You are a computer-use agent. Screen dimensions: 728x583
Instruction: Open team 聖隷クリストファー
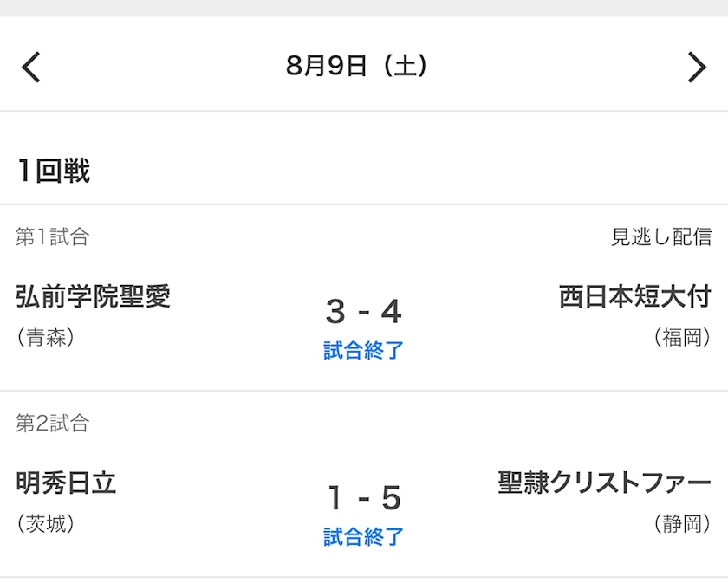coord(605,483)
